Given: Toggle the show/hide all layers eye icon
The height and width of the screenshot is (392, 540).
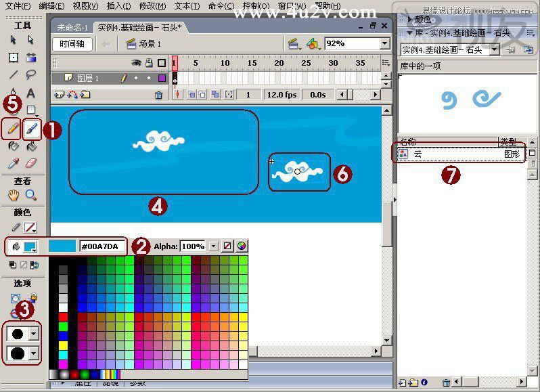Looking at the screenshot, I should (x=136, y=63).
